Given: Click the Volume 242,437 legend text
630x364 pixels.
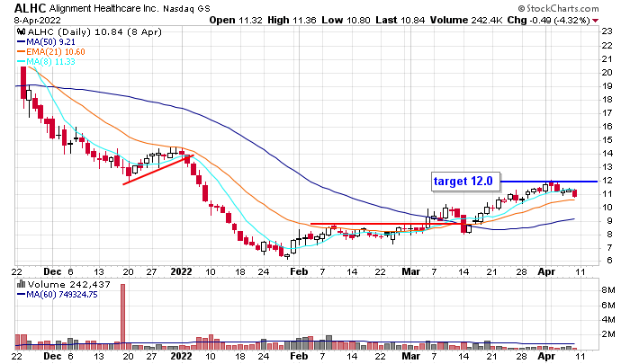Looking at the screenshot, I should coord(68,285).
